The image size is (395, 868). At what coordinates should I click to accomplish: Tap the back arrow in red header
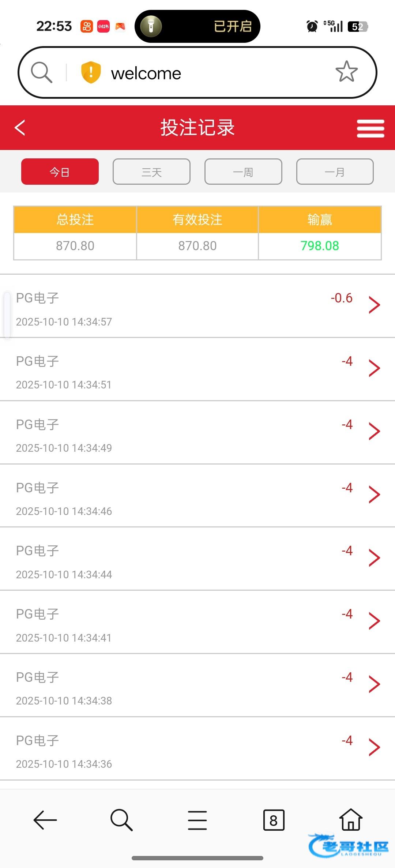coord(20,128)
